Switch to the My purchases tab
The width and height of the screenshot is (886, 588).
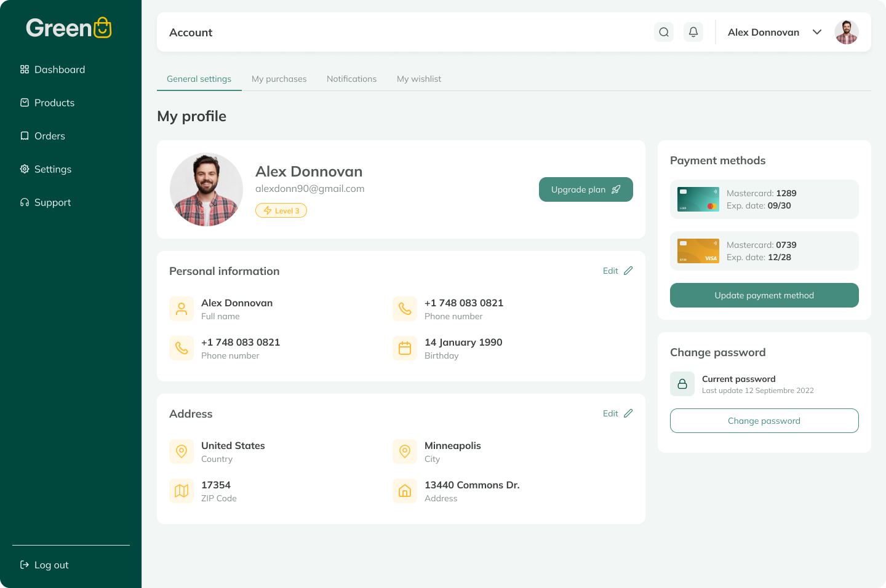(x=279, y=79)
